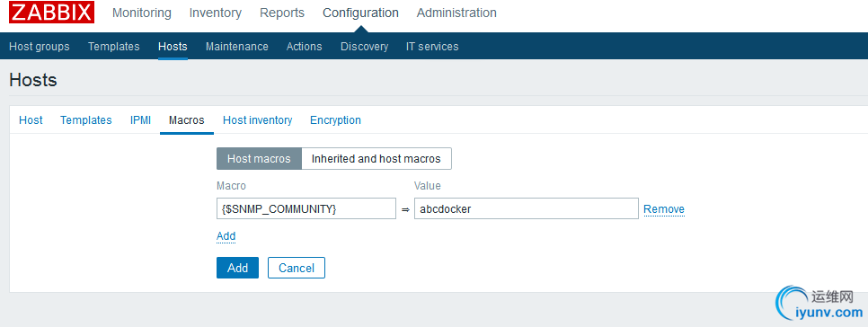
Task: Select the Host macros option
Action: pos(259,159)
